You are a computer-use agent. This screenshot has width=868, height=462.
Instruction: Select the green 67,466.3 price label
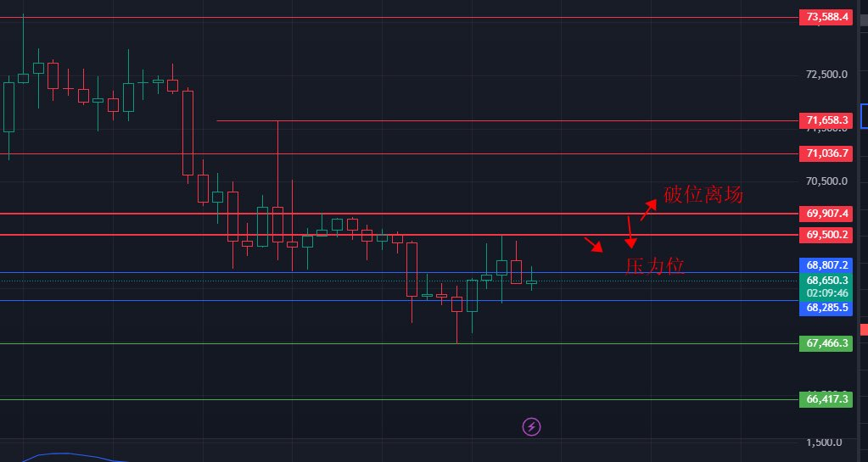[826, 343]
